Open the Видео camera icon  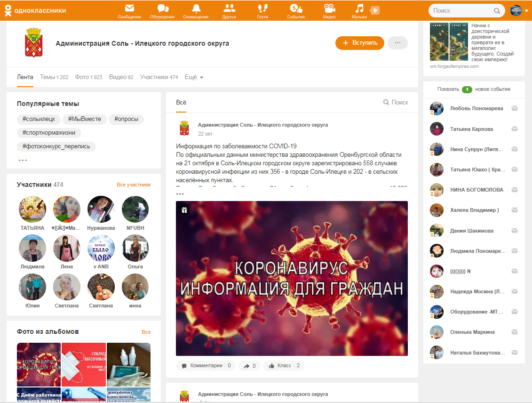(x=329, y=8)
